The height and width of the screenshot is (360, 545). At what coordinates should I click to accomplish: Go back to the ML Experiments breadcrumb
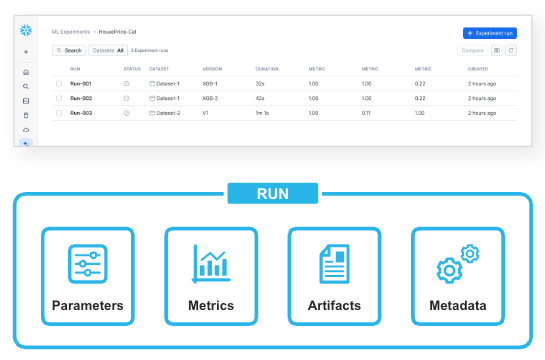71,32
